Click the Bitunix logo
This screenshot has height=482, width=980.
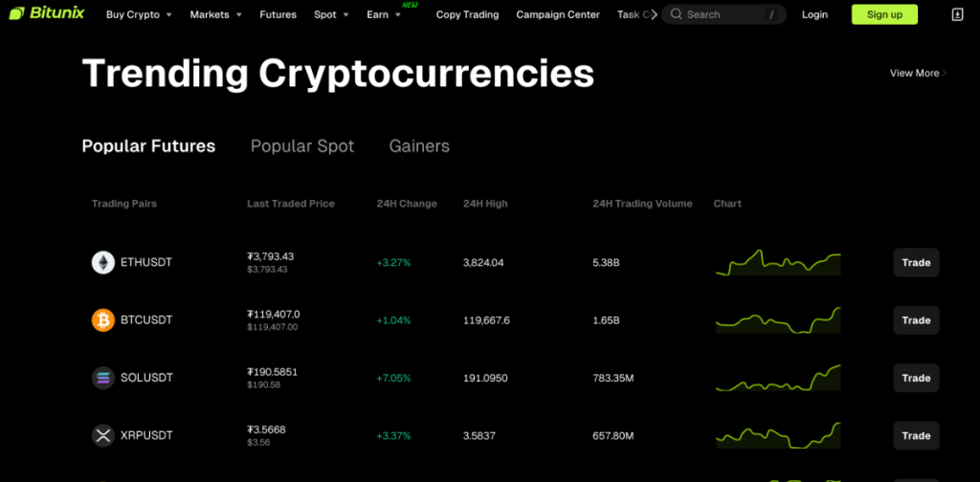44,14
